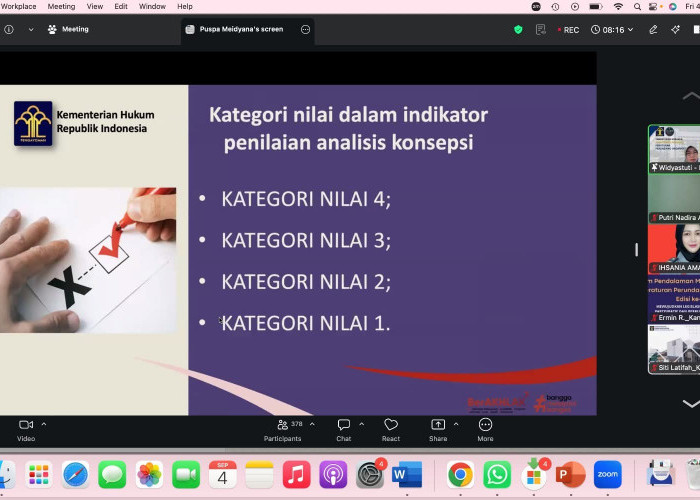Open Launchpad from the dock
The height and width of the screenshot is (500, 700).
pyautogui.click(x=39, y=474)
